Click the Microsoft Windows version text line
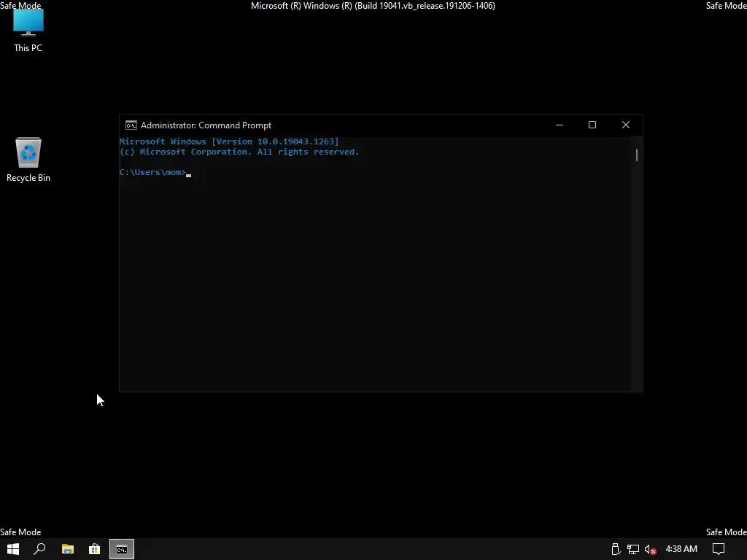Viewport: 747px width, 560px height. pos(229,141)
